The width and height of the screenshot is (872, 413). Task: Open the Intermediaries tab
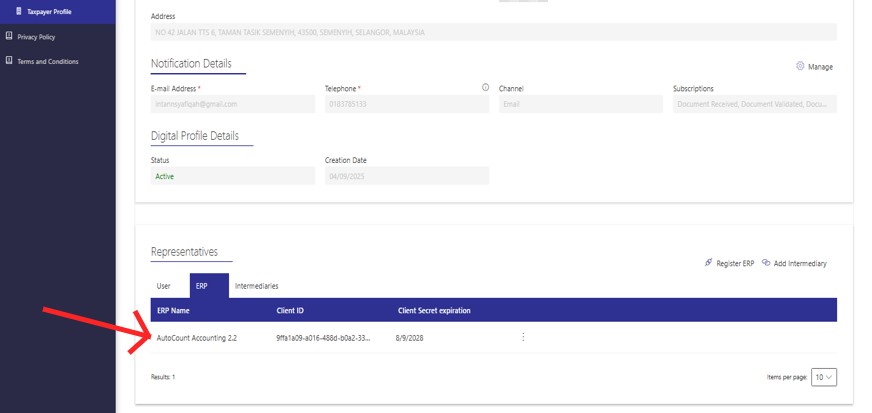[256, 286]
